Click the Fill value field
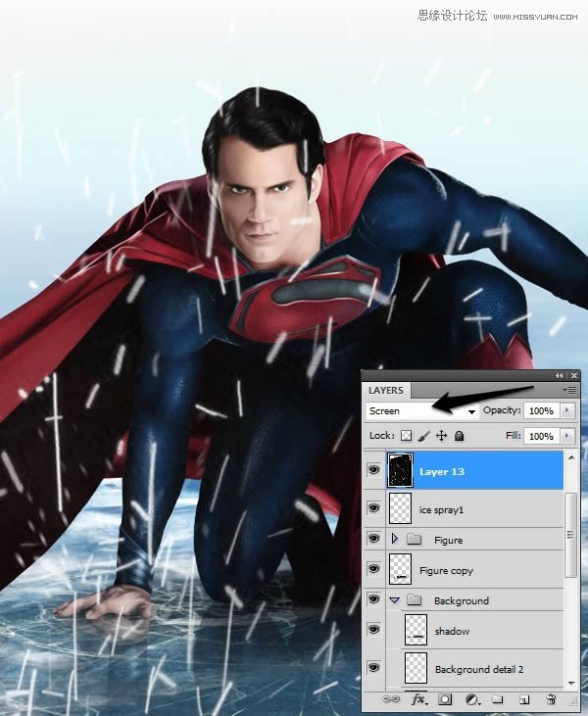Image resolution: width=588 pixels, height=716 pixels. (542, 436)
